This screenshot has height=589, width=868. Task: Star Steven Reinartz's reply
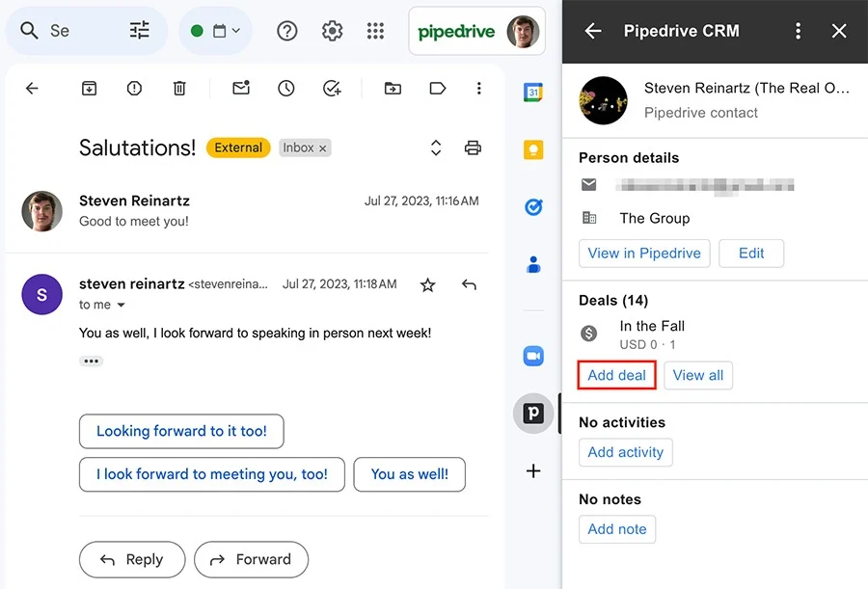pyautogui.click(x=427, y=284)
